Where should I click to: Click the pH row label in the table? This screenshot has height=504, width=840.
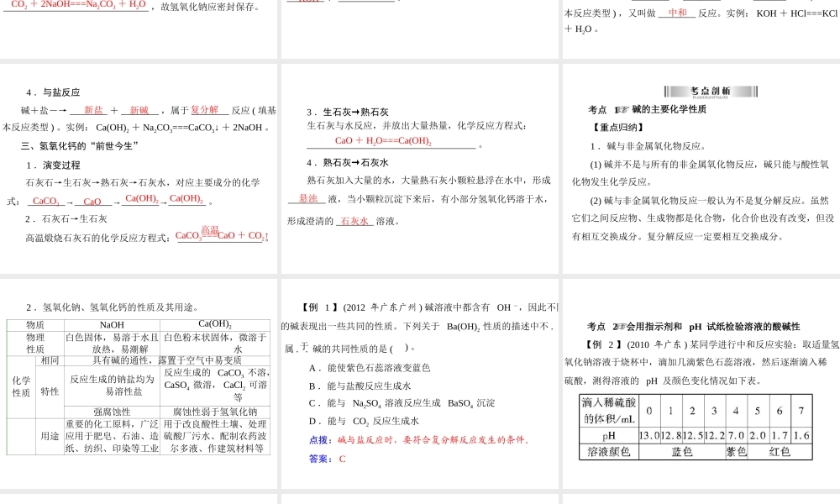[x=608, y=435]
